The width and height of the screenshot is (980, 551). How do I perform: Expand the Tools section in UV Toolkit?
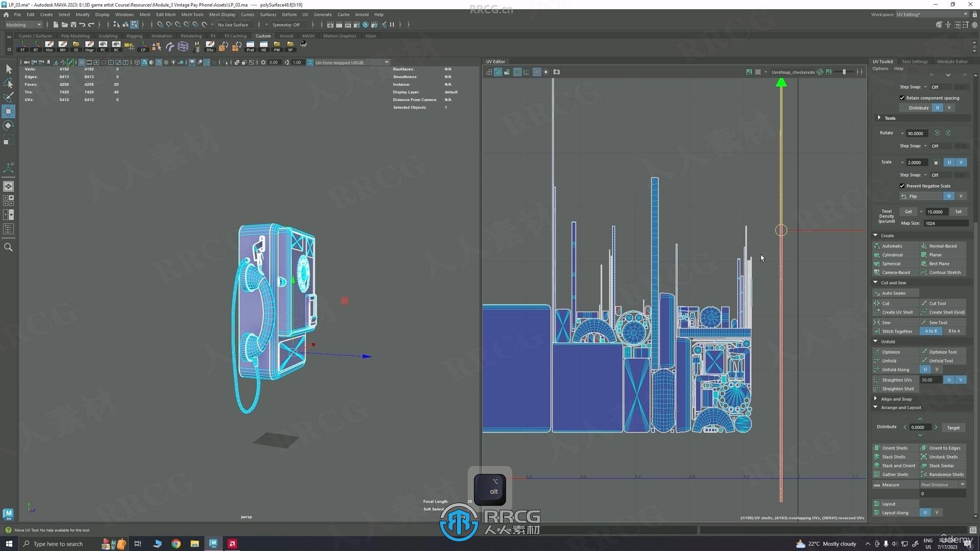(879, 118)
